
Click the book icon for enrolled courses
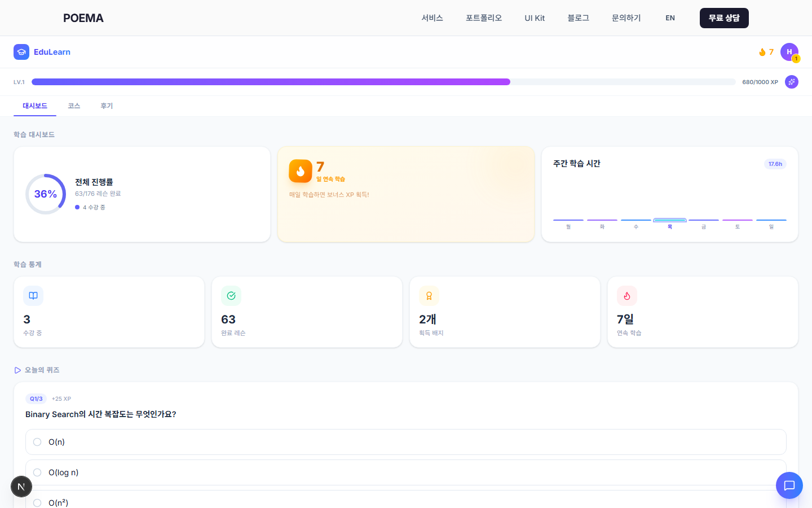pos(33,296)
